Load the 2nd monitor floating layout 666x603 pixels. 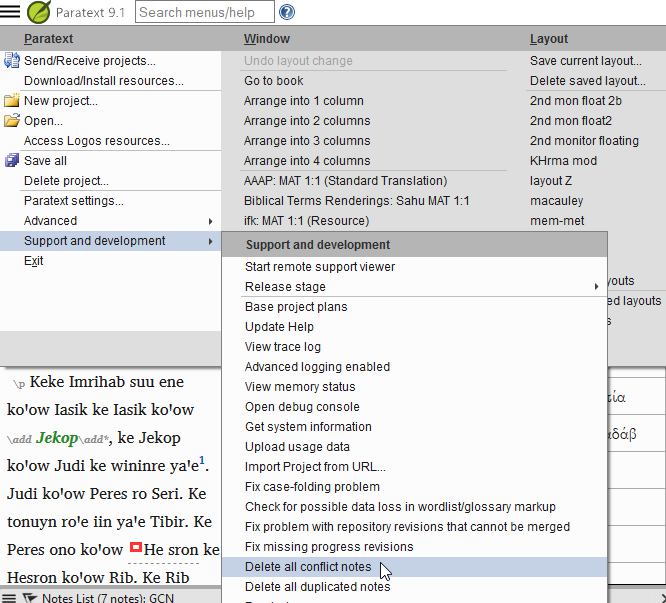click(584, 141)
